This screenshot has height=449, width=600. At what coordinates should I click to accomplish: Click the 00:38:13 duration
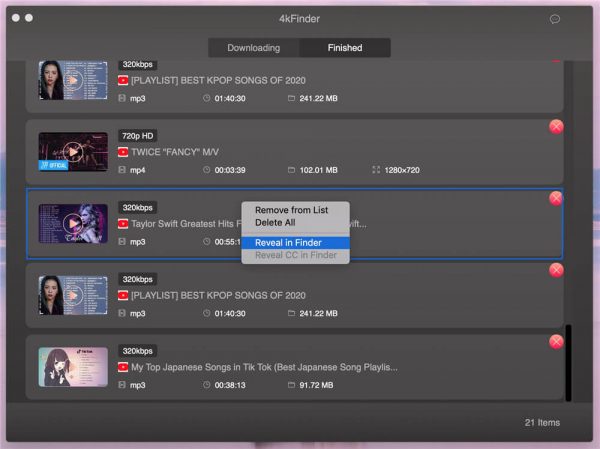pyautogui.click(x=230, y=385)
